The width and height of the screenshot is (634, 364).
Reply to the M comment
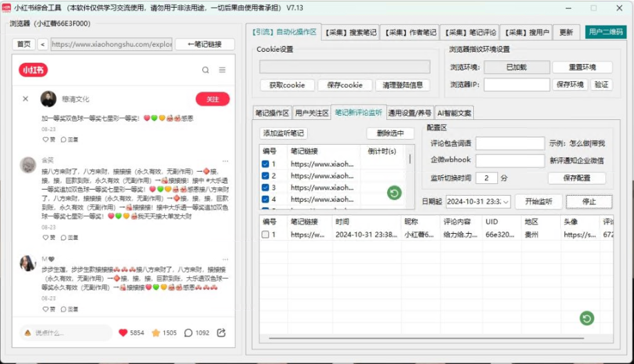(69, 309)
